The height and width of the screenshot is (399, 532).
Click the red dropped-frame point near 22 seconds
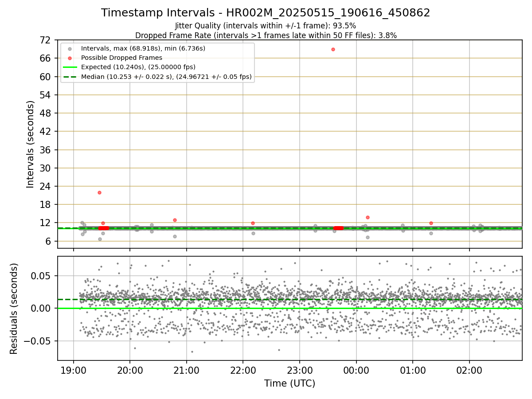tap(99, 192)
